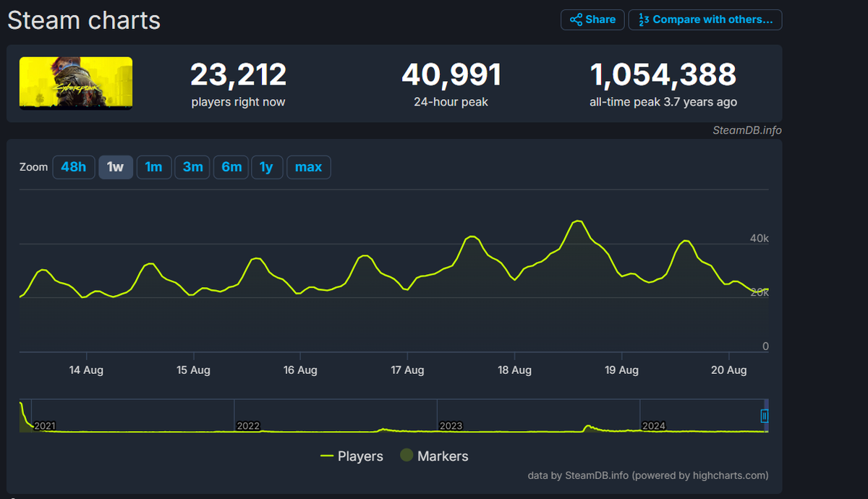This screenshot has width=868, height=499.
Task: Click 2024 in the navigator timeline
Action: [654, 426]
